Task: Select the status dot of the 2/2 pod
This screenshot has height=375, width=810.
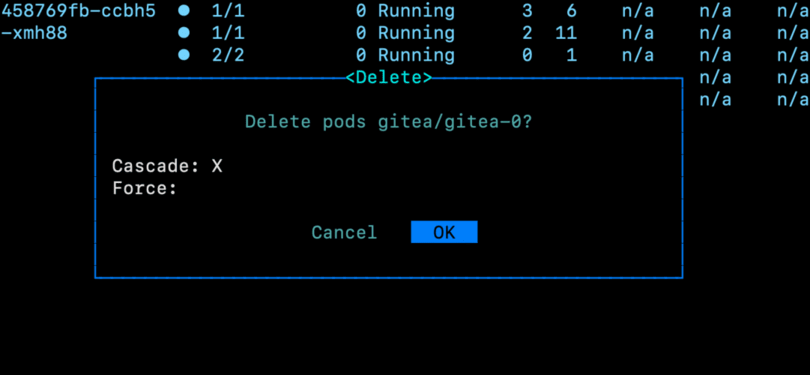Action: tap(183, 55)
